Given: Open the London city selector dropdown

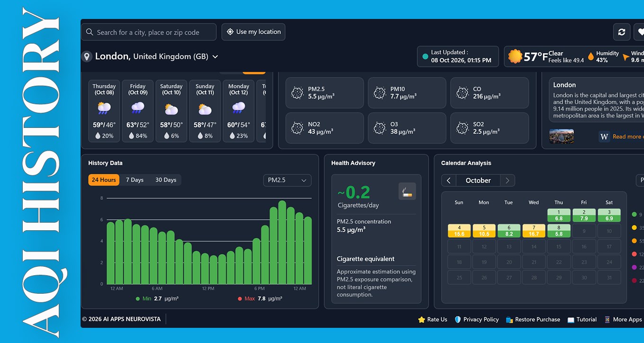Looking at the screenshot, I should pos(215,57).
